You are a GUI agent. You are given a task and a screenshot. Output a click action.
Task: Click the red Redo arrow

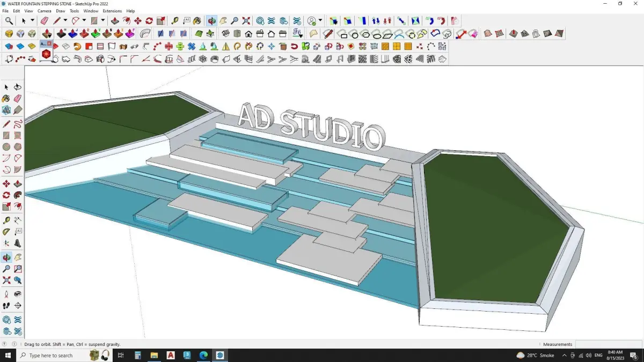click(x=441, y=21)
